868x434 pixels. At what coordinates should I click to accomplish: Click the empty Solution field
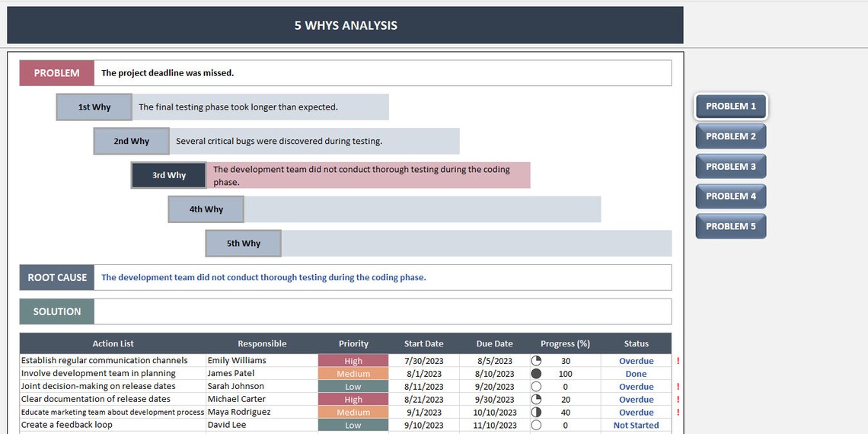(382, 311)
